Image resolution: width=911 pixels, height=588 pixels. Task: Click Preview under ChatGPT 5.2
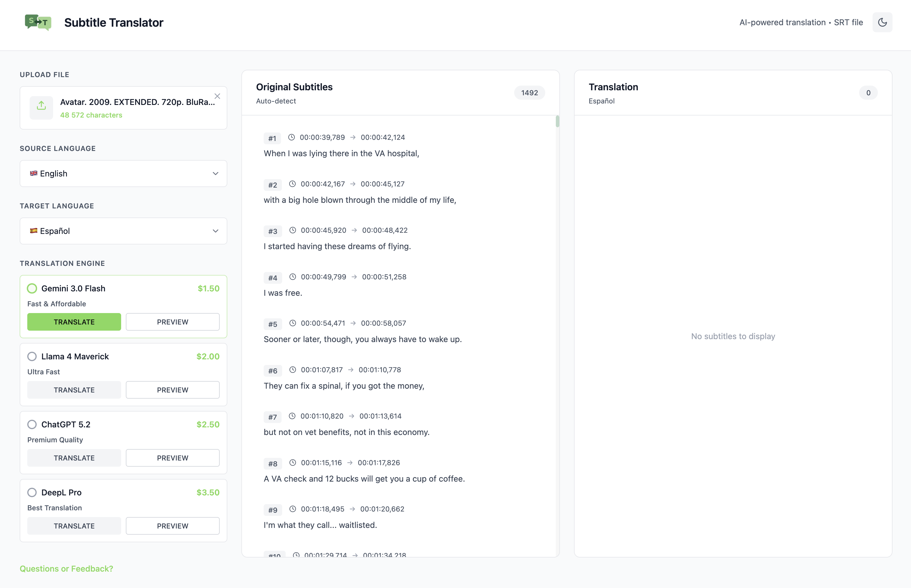coord(172,458)
